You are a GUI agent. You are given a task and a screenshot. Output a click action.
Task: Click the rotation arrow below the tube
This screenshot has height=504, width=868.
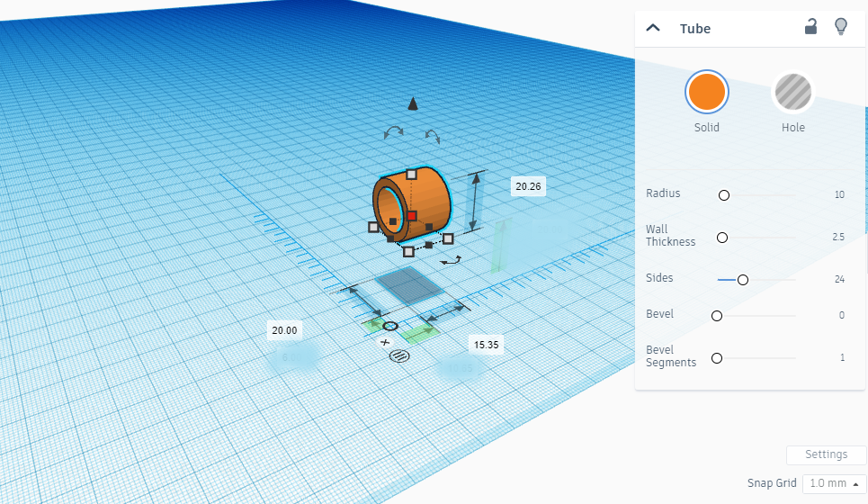[x=452, y=260]
